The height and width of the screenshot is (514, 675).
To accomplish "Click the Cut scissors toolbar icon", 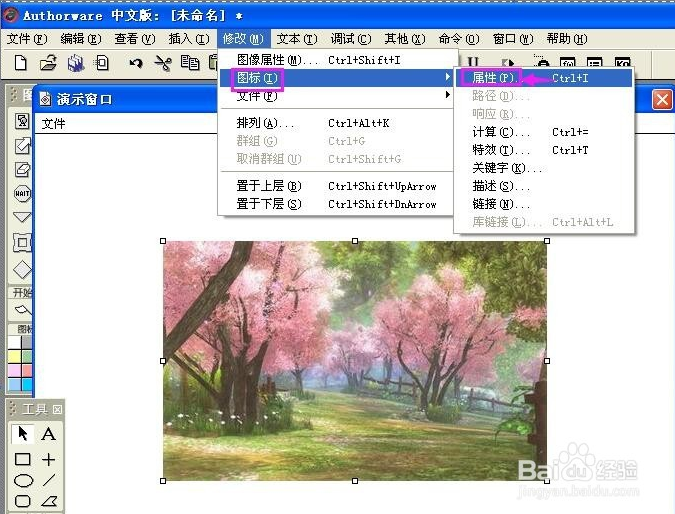I will 163,63.
